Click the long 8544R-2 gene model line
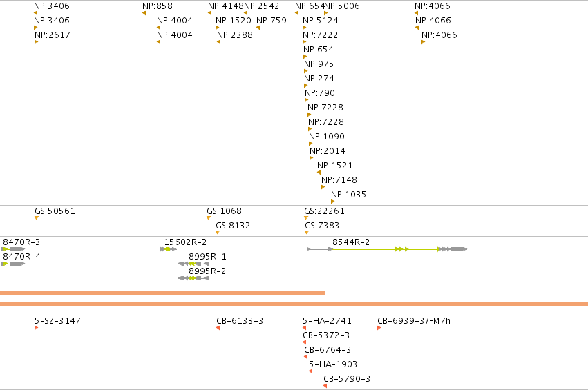 [387, 249]
